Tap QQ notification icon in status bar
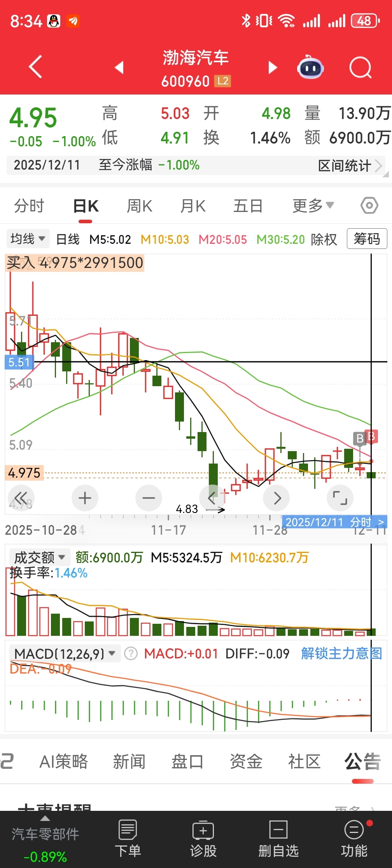The image size is (392, 868). pos(54,21)
